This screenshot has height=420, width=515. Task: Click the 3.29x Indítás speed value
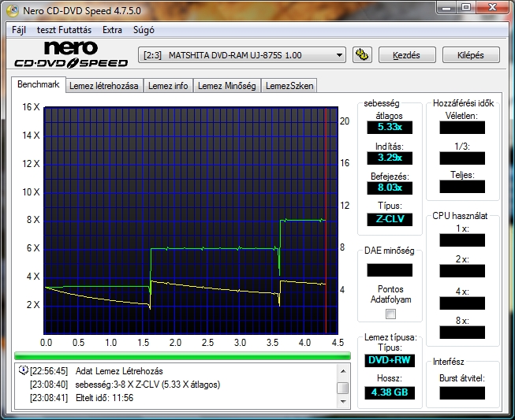click(390, 158)
